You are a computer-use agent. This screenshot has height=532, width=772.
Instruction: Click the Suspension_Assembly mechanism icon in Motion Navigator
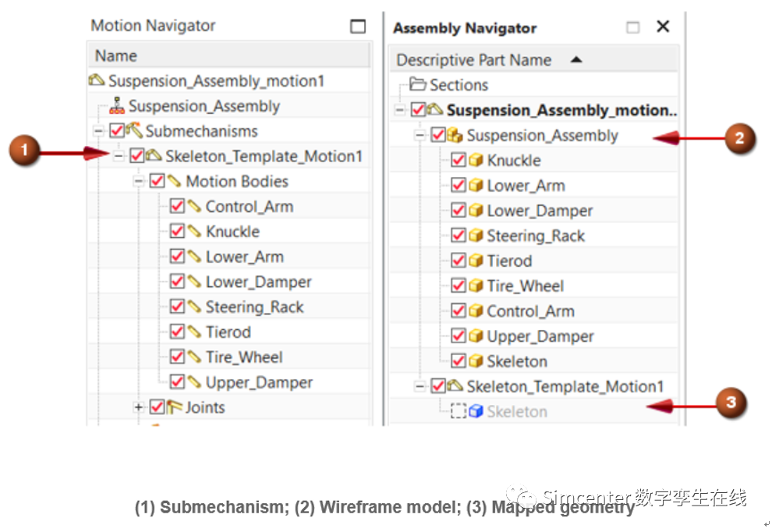pyautogui.click(x=119, y=107)
